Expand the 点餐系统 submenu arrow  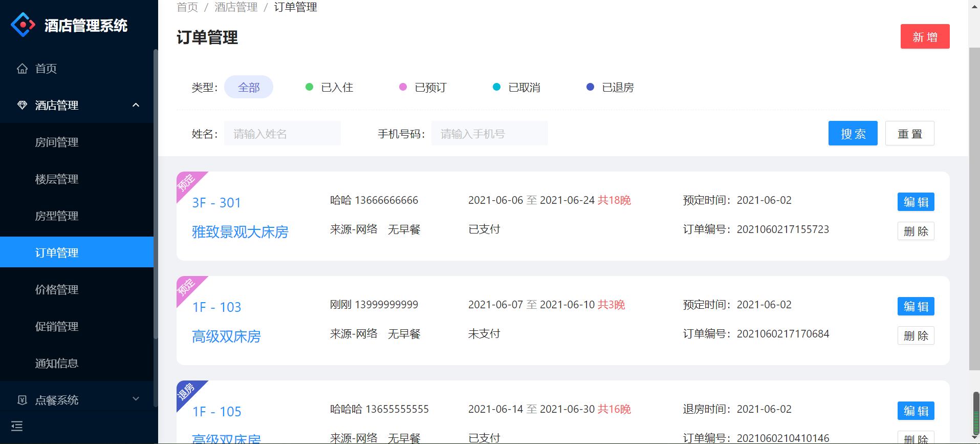pos(136,399)
